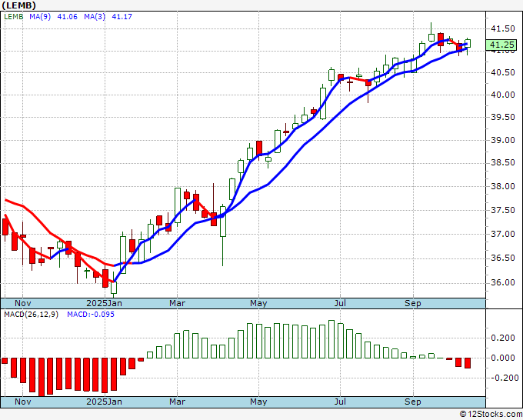Click the last red MACD histogram bar
The width and height of the screenshot is (523, 420).
(468, 363)
